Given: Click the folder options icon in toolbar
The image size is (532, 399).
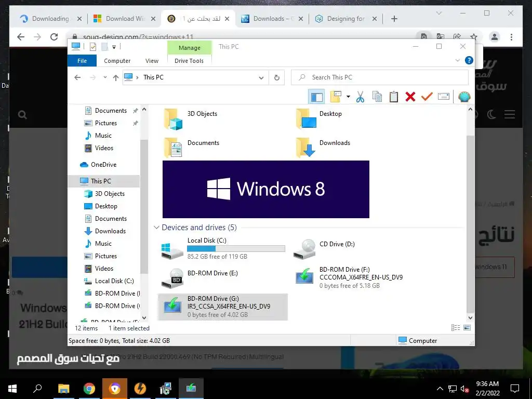Looking at the screenshot, I should [336, 97].
